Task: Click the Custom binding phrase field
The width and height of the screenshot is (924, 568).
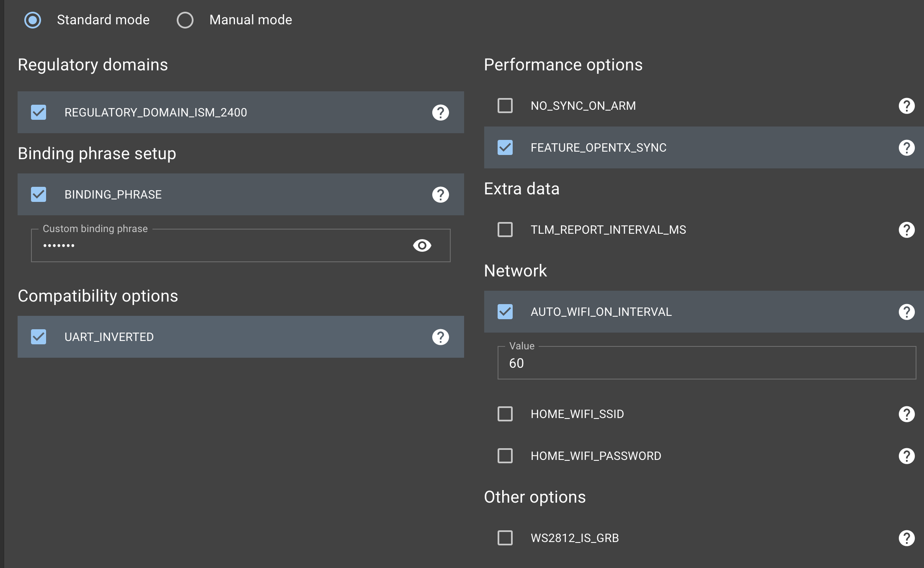Action: [x=209, y=245]
